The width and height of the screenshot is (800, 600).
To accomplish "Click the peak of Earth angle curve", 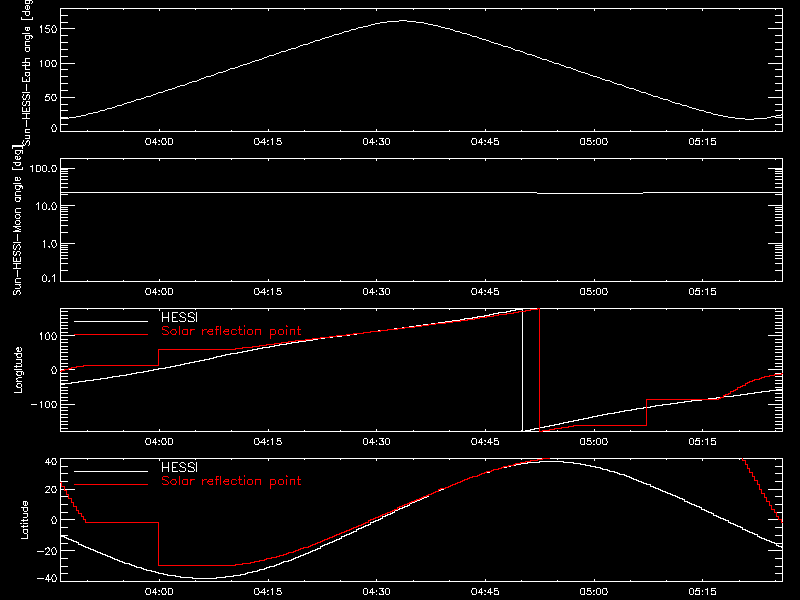I will pos(403,21).
